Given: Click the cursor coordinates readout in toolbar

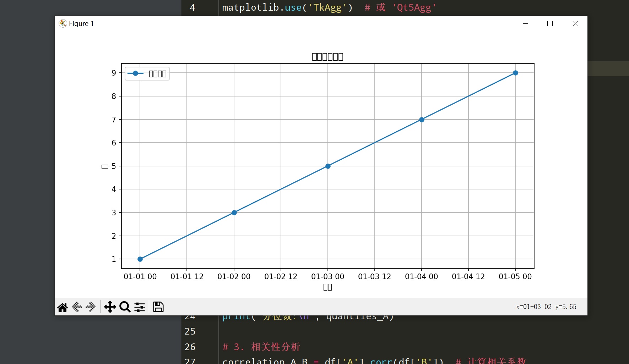Looking at the screenshot, I should tap(546, 307).
